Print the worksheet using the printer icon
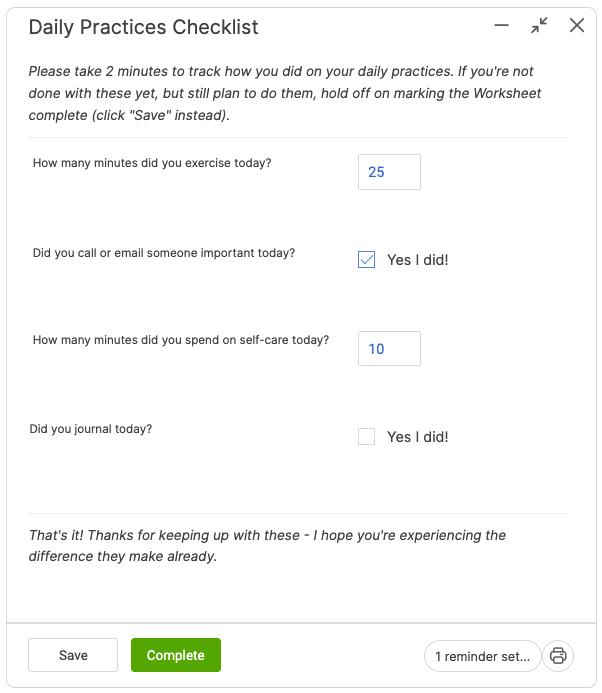The width and height of the screenshot is (602, 693). pyautogui.click(x=558, y=656)
